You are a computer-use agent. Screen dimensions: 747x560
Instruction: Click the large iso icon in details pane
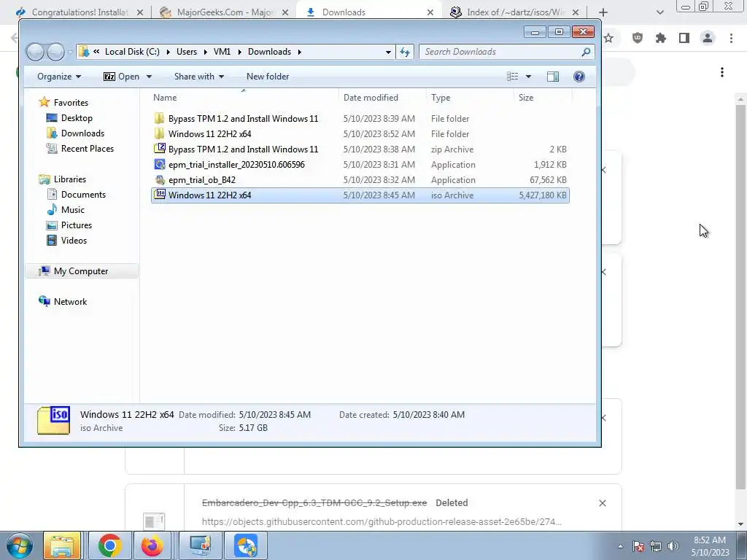click(x=53, y=420)
